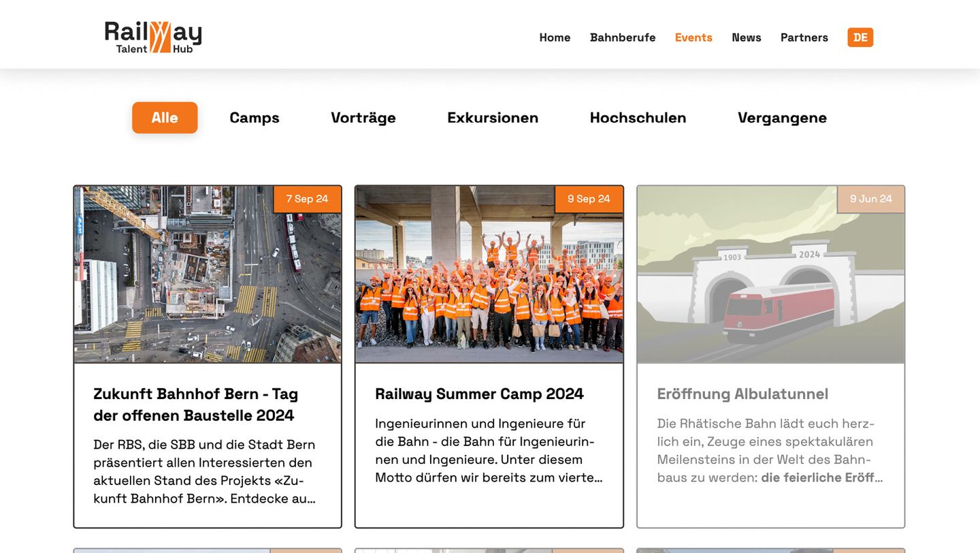Image resolution: width=980 pixels, height=553 pixels.
Task: Show Hochschulen events
Action: coord(638,118)
